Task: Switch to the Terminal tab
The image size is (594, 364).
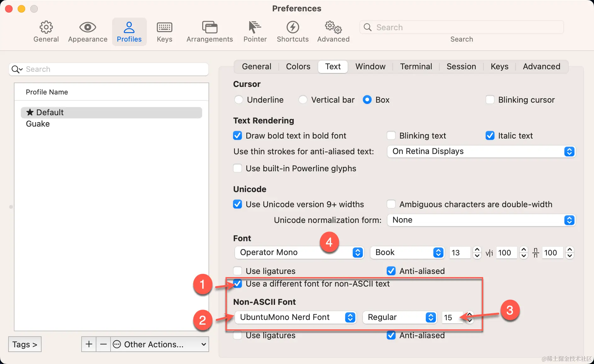Action: coord(416,66)
